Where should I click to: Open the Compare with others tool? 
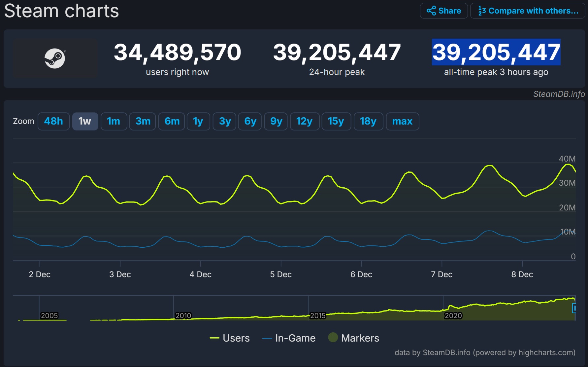527,11
